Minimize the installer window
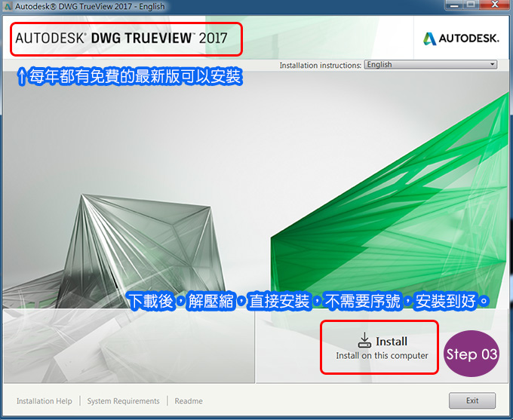 (x=454, y=5)
